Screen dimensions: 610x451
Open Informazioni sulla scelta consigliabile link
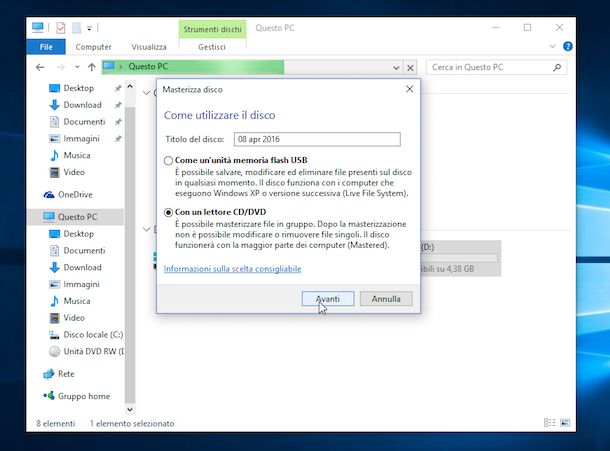tap(232, 269)
